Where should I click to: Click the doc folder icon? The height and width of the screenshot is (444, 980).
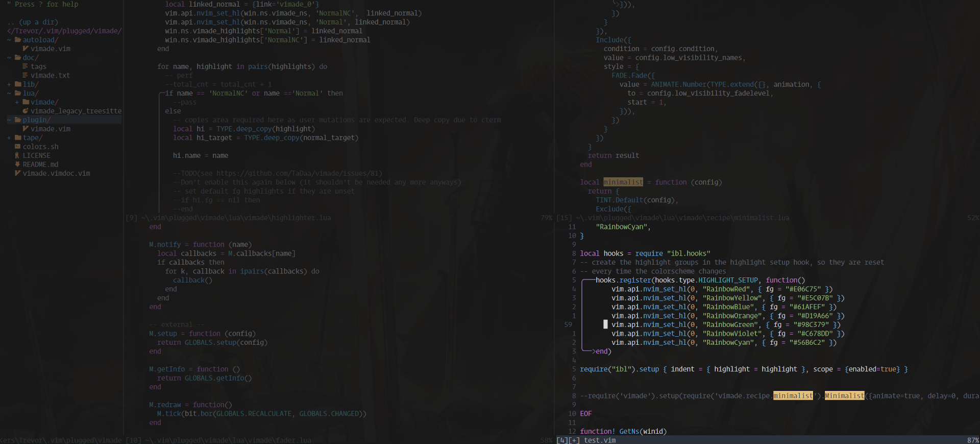pos(18,58)
